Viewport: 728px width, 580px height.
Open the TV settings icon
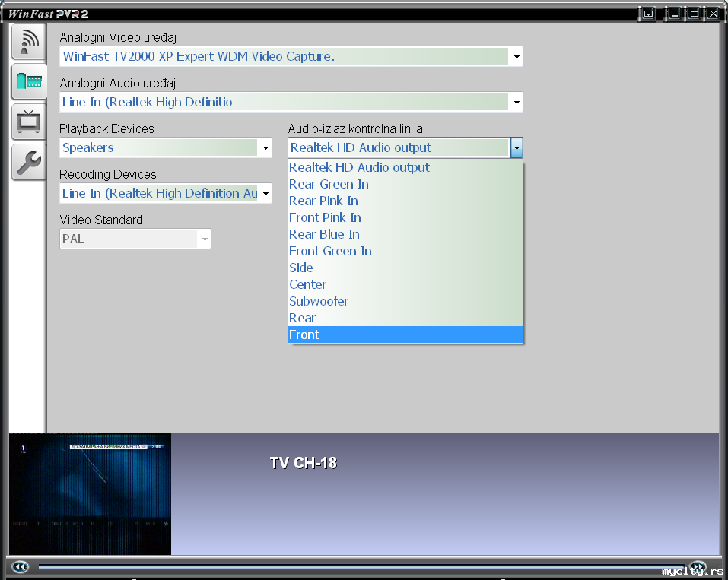29,122
